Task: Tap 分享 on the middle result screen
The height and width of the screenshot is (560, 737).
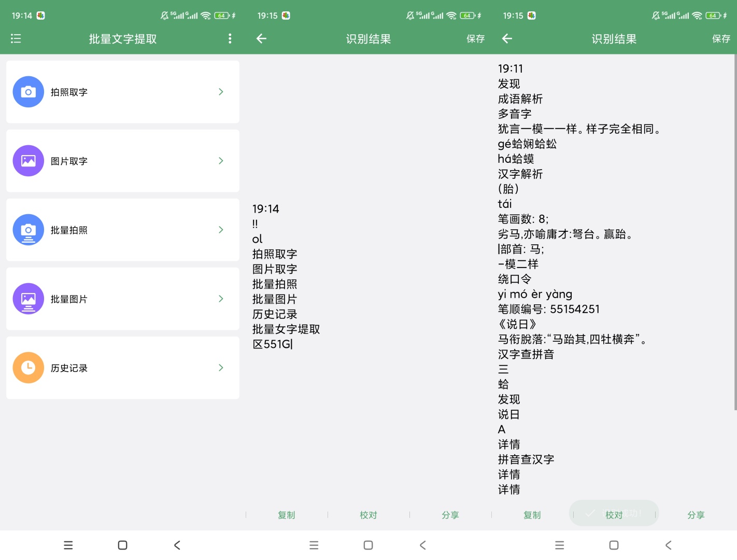Action: (x=450, y=515)
